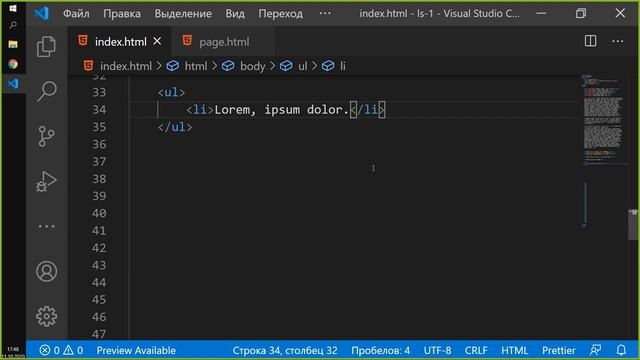Click line number 33 in gutter
This screenshot has width=640, height=360.
click(99, 92)
